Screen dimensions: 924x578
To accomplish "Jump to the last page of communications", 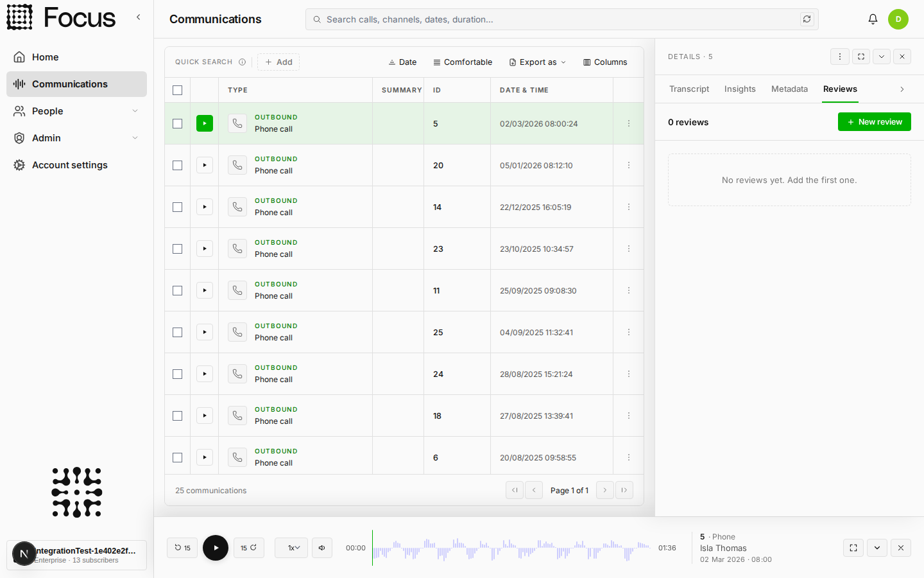I will click(624, 490).
